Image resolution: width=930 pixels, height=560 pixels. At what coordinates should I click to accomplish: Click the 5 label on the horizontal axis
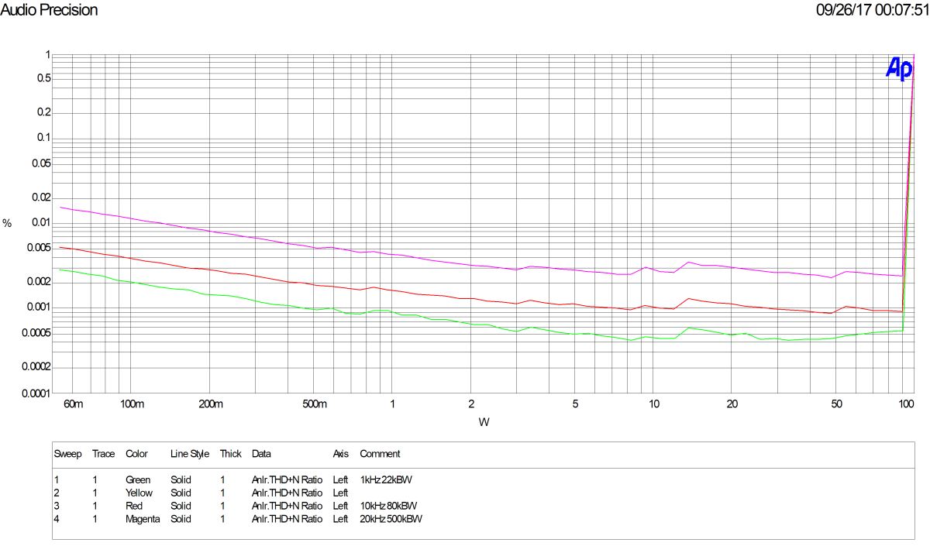pyautogui.click(x=575, y=404)
